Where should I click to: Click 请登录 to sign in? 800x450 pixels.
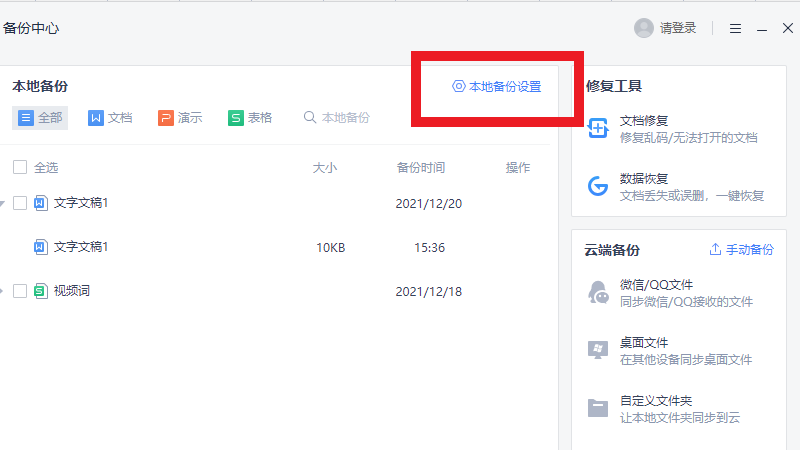[x=678, y=28]
